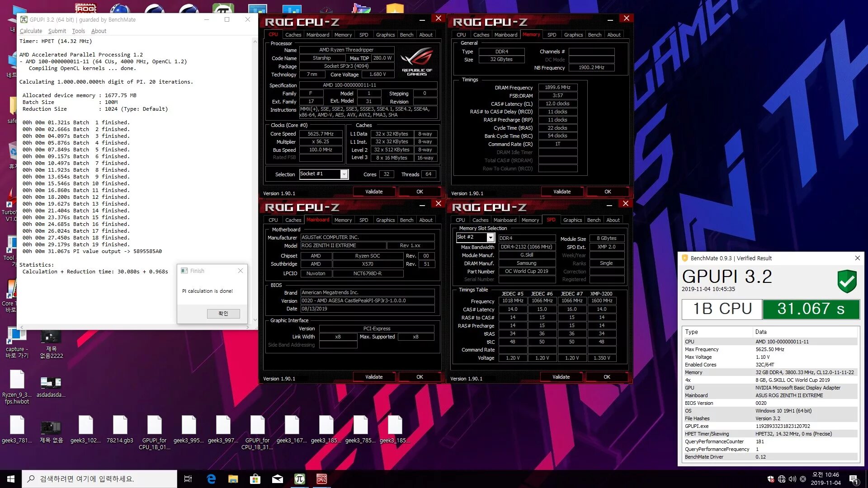The height and width of the screenshot is (488, 868).
Task: Select the capture shortcut desktop icon
Action: (17, 343)
